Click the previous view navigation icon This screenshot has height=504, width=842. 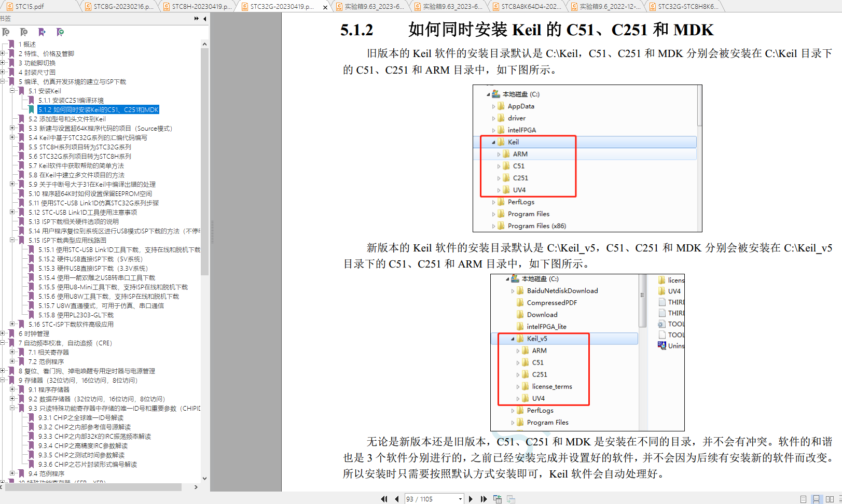pyautogui.click(x=498, y=499)
